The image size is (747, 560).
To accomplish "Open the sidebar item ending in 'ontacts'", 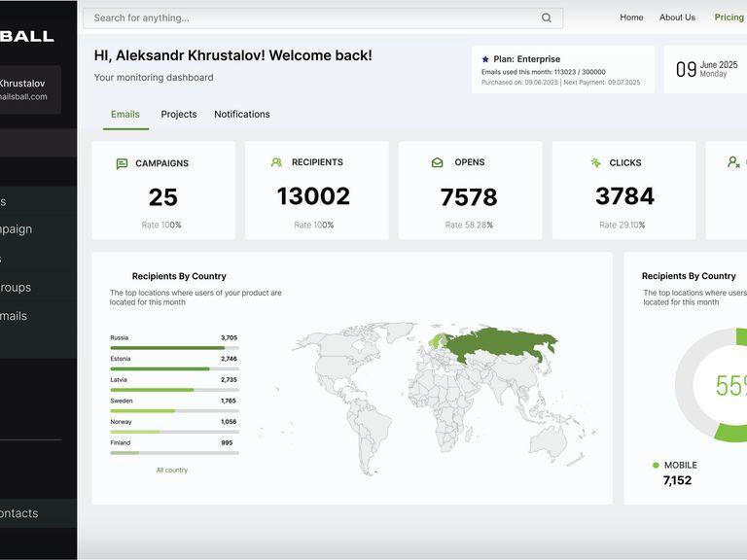I will coord(38,513).
